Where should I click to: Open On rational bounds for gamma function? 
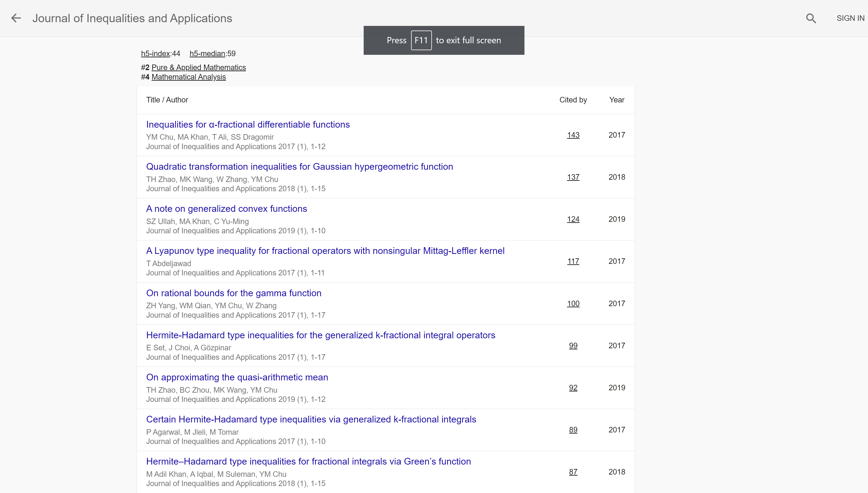click(x=234, y=293)
